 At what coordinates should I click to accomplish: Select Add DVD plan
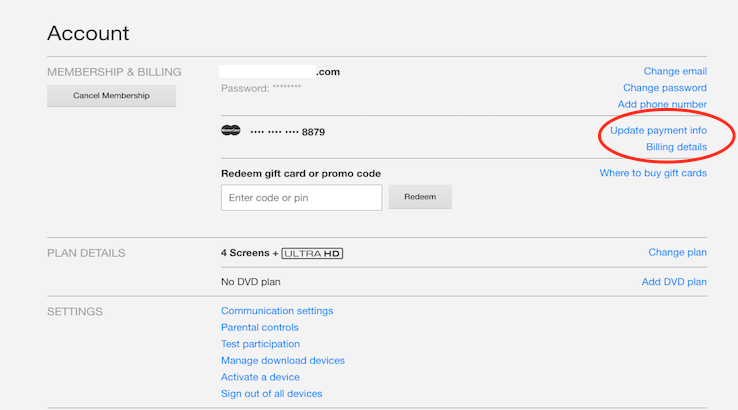[x=673, y=282]
